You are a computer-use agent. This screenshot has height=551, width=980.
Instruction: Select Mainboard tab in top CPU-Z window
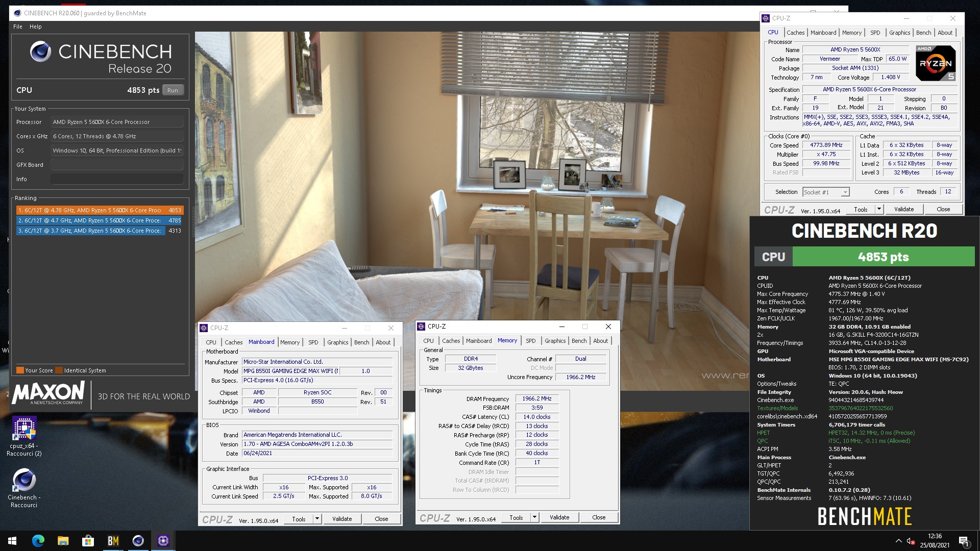pyautogui.click(x=823, y=33)
